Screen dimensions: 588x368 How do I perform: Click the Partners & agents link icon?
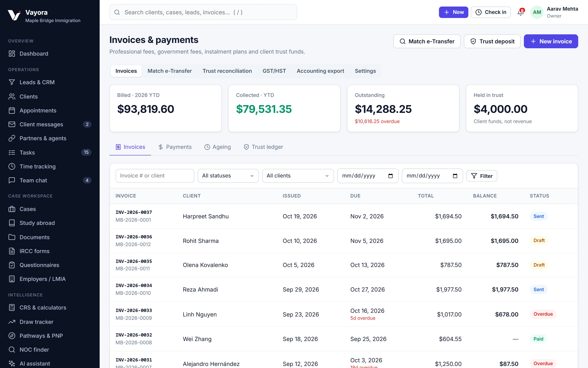point(12,138)
